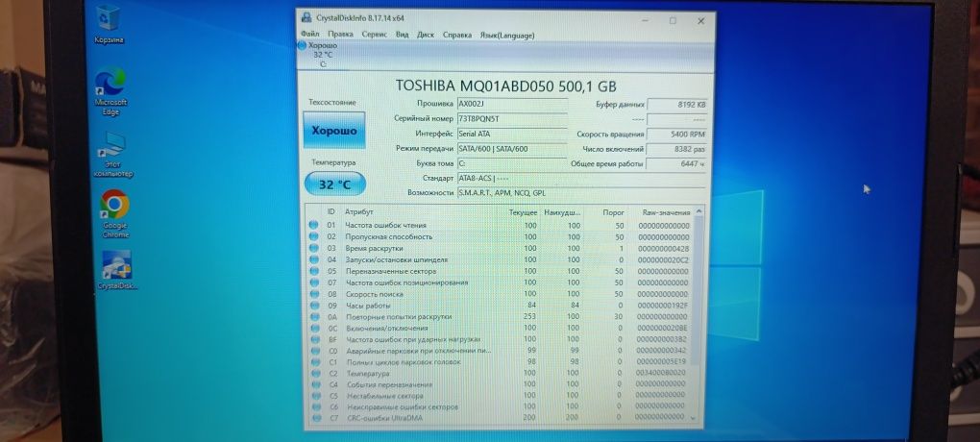Click the Raw-значения column header
The image size is (980, 442).
(665, 212)
